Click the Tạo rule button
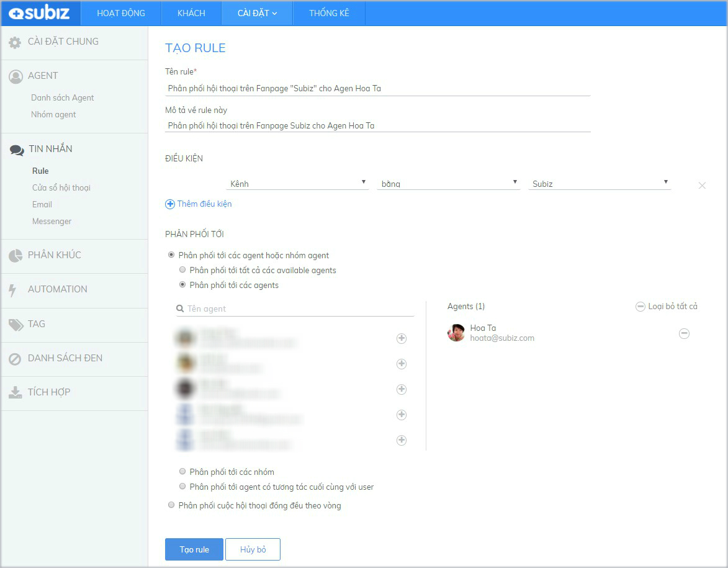Image resolution: width=728 pixels, height=568 pixels. [x=194, y=549]
